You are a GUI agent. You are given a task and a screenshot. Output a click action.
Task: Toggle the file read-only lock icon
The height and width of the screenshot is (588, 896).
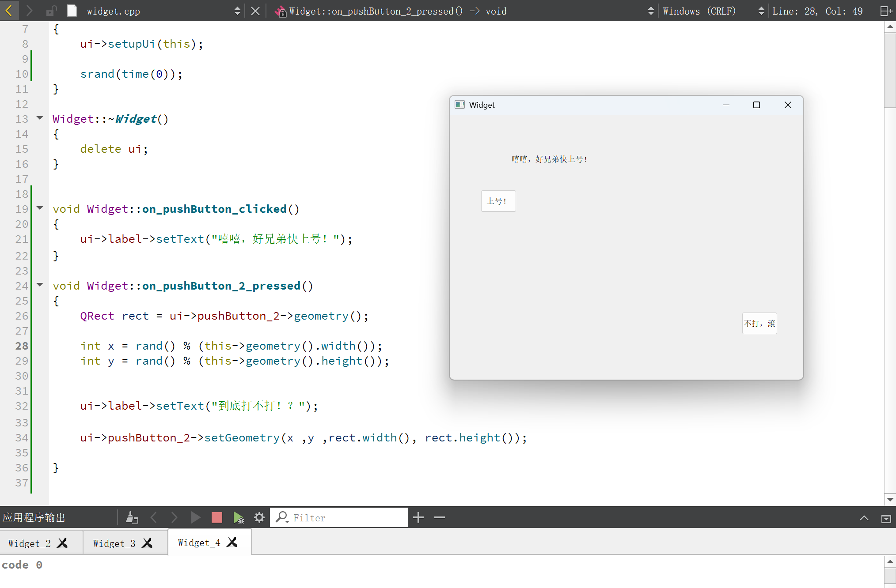[x=52, y=11]
